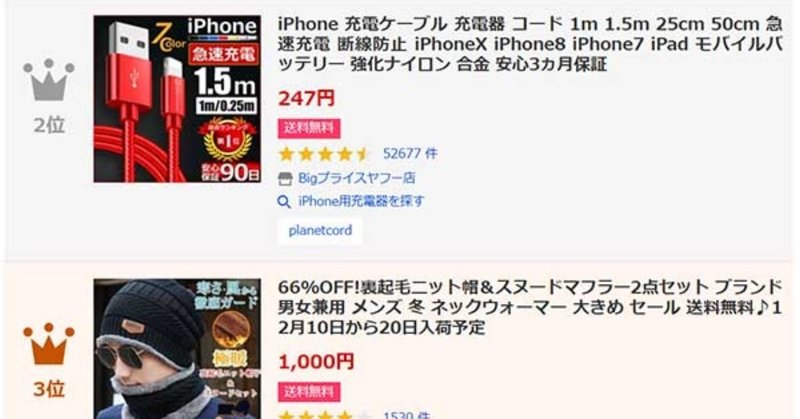Click the 送料無料 badge under 247円
The height and width of the screenshot is (419, 800).
[309, 128]
